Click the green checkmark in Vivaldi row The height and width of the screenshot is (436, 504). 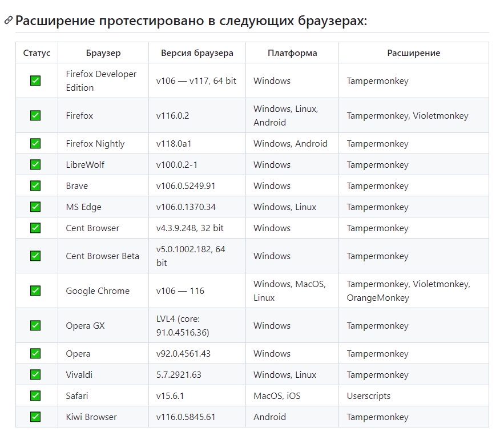pyautogui.click(x=35, y=374)
